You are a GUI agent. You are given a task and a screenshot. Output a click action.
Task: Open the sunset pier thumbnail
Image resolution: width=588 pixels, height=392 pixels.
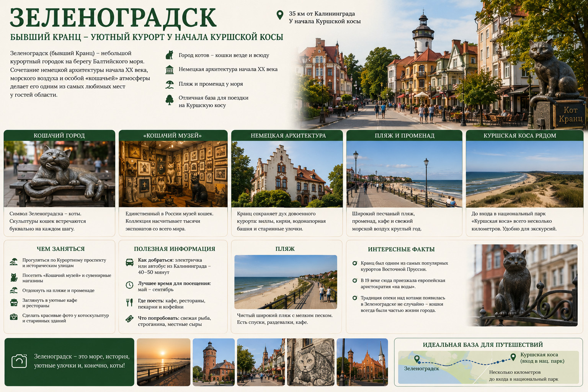[163, 362]
